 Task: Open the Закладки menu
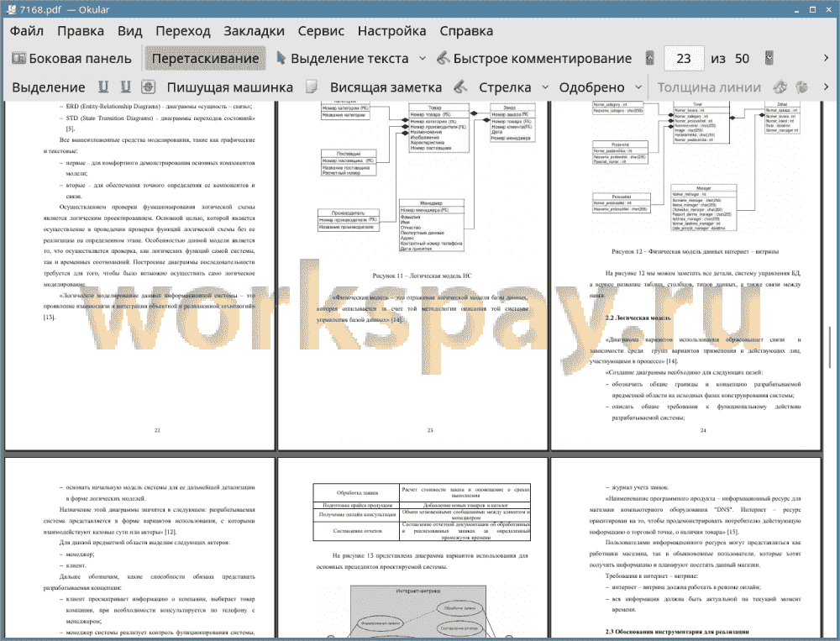(x=254, y=31)
